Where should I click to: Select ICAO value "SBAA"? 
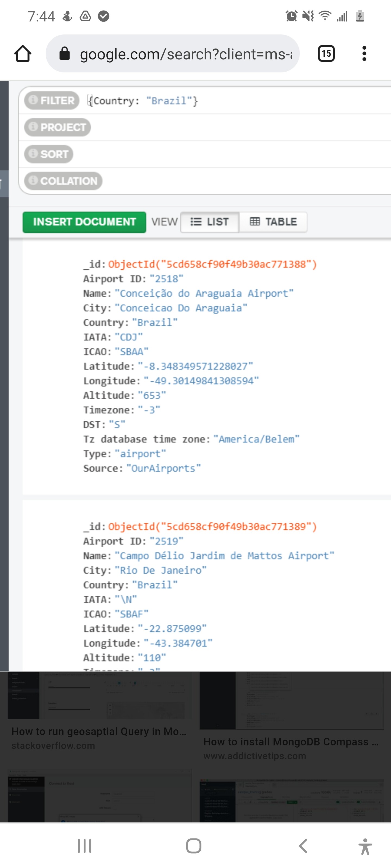[x=132, y=352]
